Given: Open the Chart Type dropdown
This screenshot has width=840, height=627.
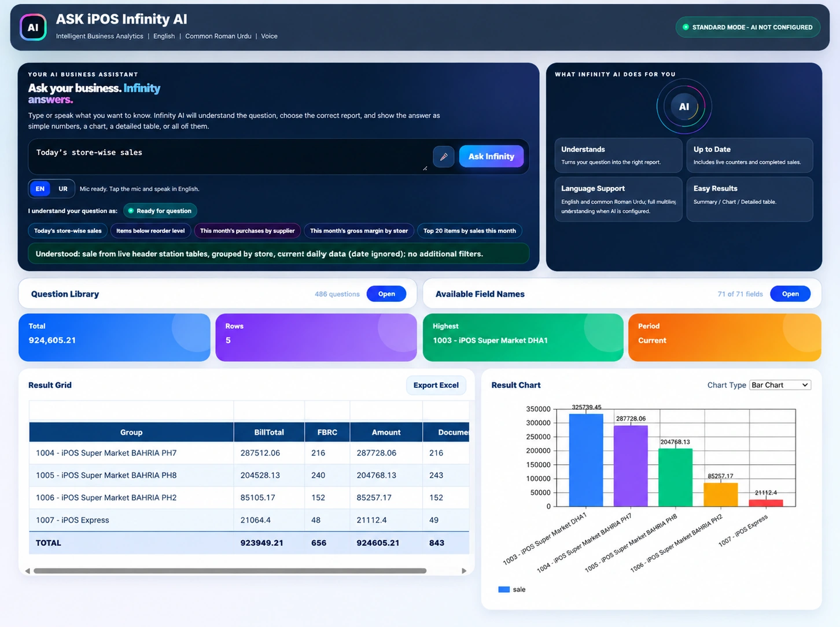Looking at the screenshot, I should point(780,385).
